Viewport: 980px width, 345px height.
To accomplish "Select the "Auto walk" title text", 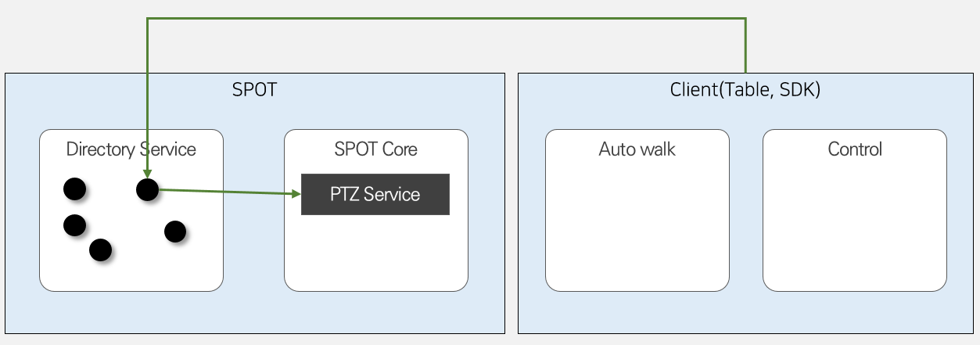I will pos(637,149).
